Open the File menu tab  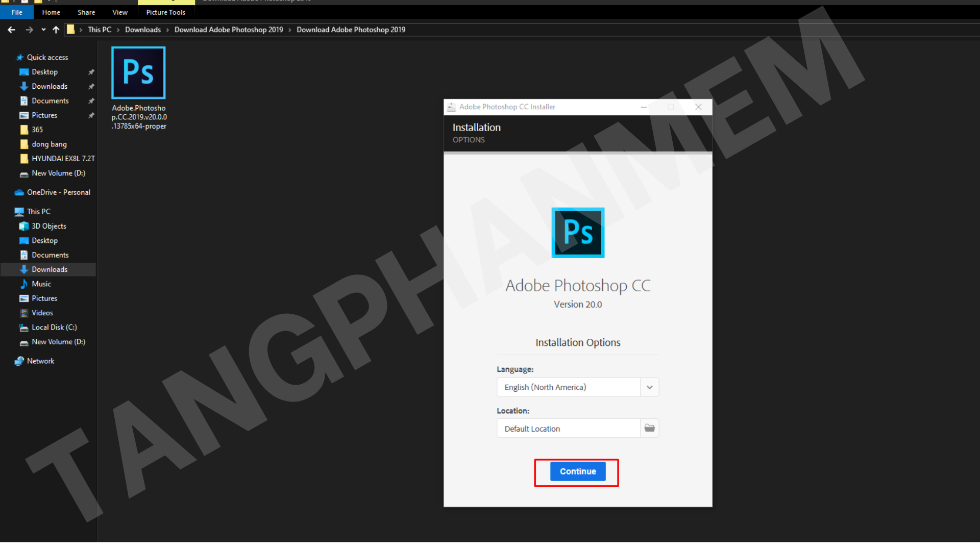coord(17,12)
